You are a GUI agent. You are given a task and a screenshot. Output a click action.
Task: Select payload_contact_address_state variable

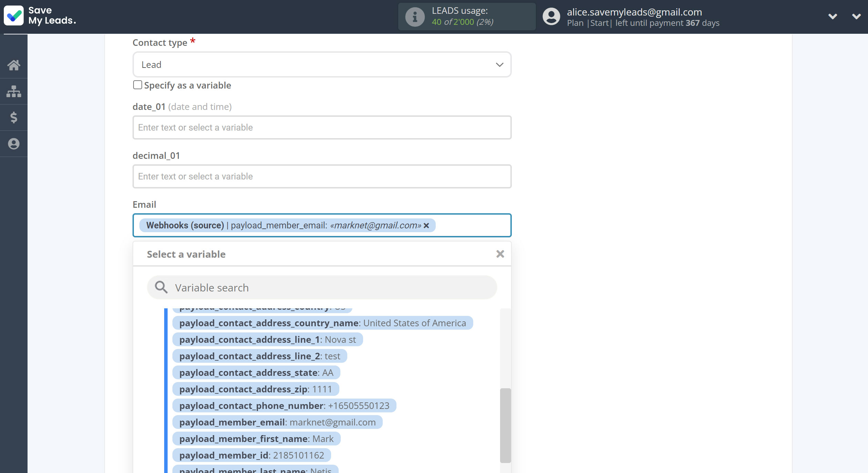(x=256, y=372)
